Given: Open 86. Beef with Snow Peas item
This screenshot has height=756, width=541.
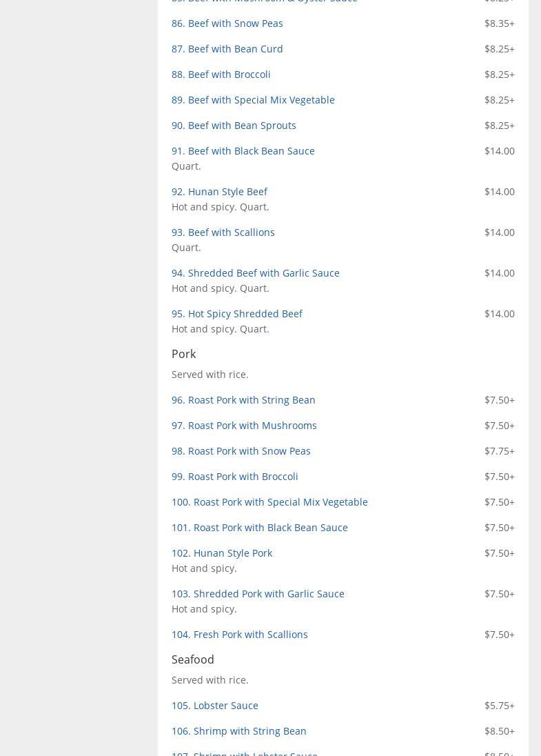Looking at the screenshot, I should [x=227, y=23].
